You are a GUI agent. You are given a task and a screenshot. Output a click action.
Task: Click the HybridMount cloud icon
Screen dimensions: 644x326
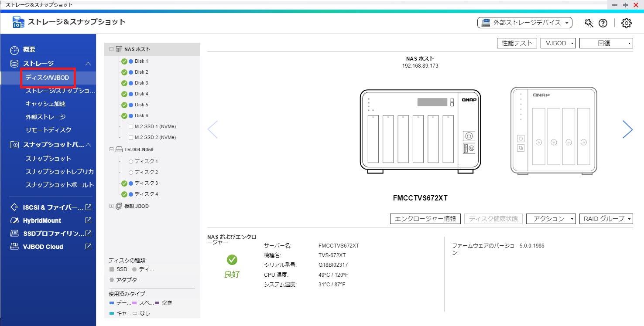14,221
